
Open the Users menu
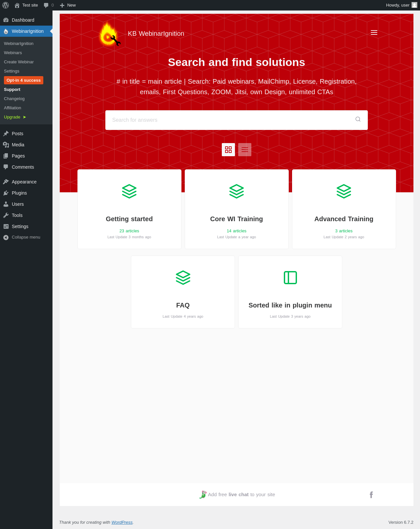coord(26,204)
